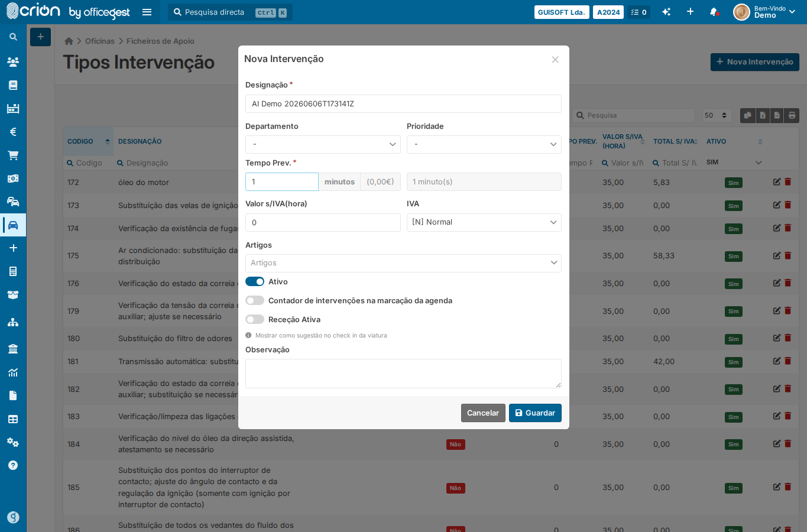
Task: Click the Codigo column filter field
Action: click(x=88, y=163)
